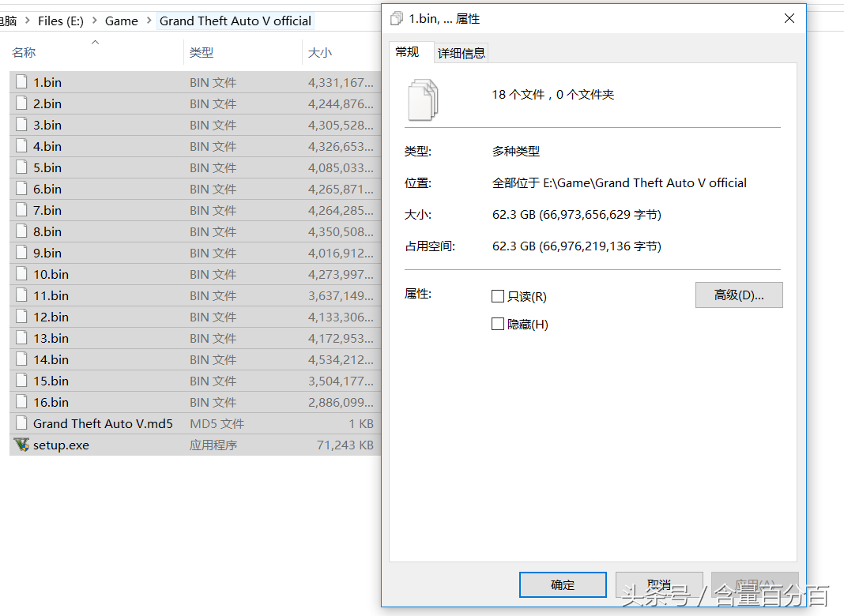This screenshot has width=844, height=616.
Task: Click the Grand Theft Auto V.md5 file icon
Action: (x=21, y=423)
